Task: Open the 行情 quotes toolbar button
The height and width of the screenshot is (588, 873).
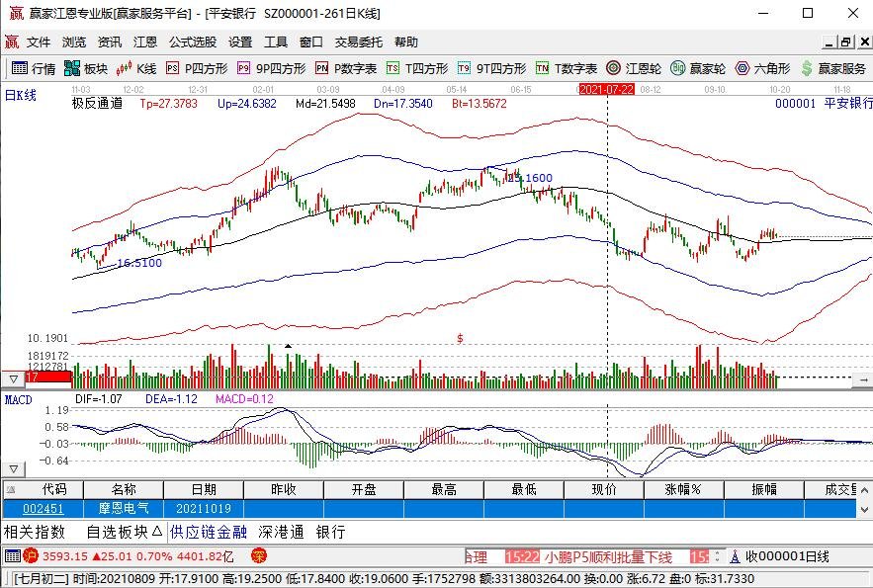Action: click(33, 68)
